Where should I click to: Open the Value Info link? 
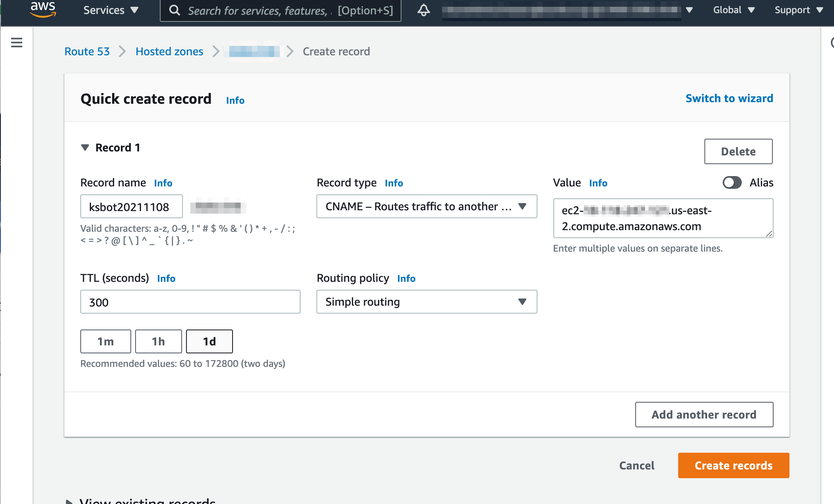(598, 183)
